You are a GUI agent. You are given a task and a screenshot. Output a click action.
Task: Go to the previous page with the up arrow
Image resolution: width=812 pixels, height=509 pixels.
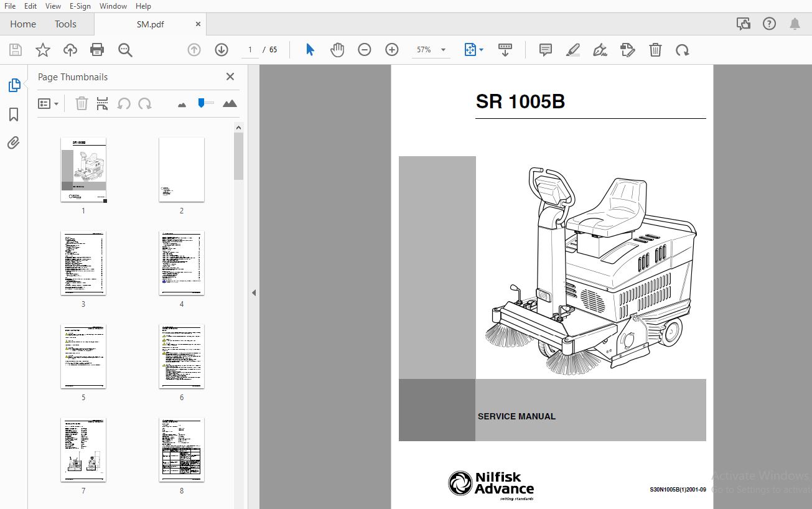(x=194, y=50)
